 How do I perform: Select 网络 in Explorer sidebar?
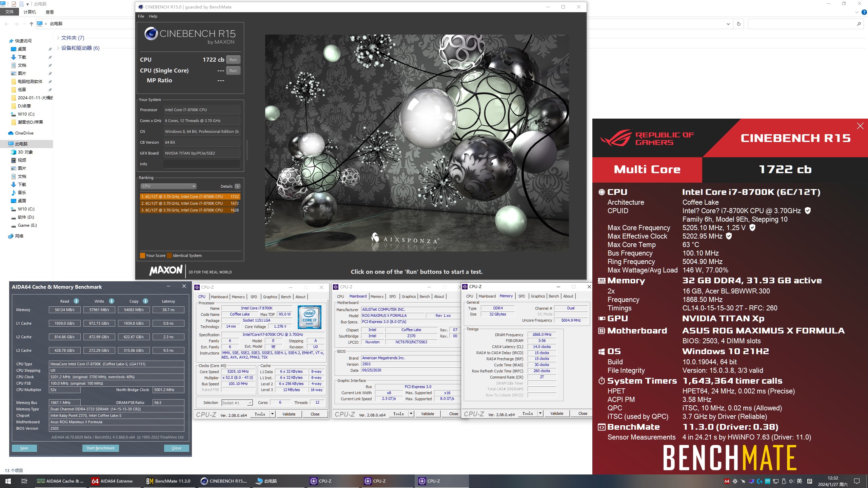[19, 236]
